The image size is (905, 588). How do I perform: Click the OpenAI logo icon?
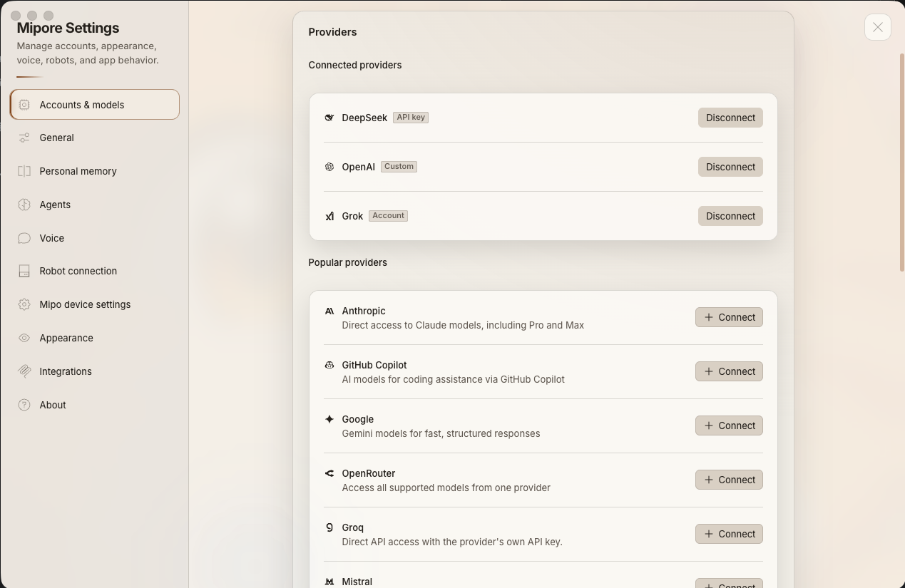click(329, 167)
